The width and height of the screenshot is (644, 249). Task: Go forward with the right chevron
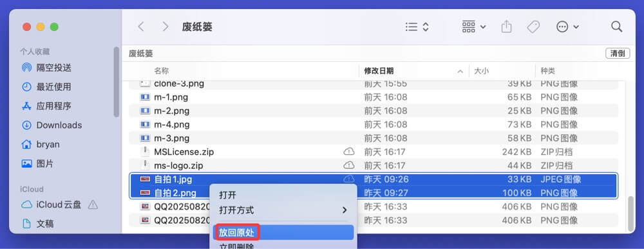click(x=166, y=26)
